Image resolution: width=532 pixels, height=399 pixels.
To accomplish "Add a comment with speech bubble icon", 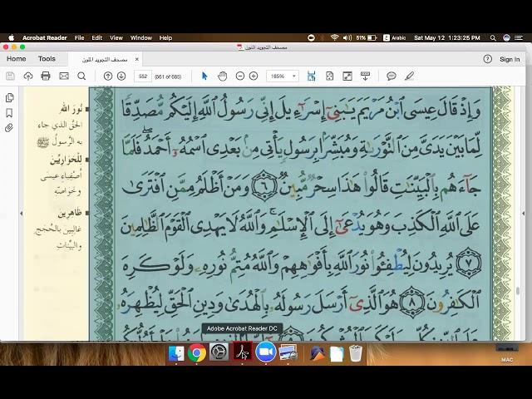I will pyautogui.click(x=392, y=76).
